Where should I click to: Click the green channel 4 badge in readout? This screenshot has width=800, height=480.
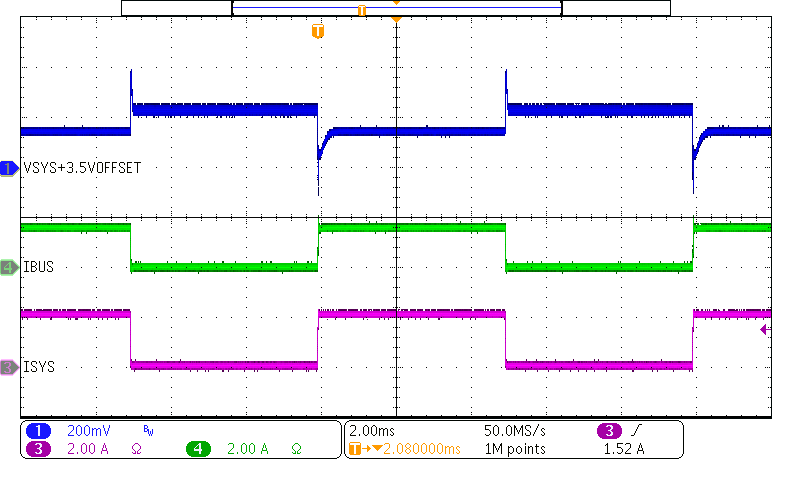(x=198, y=449)
